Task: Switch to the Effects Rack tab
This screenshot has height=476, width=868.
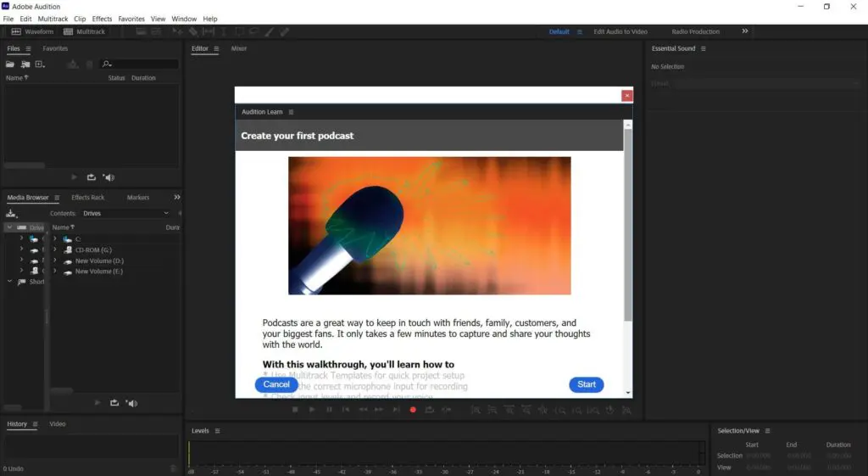Action: 87,198
